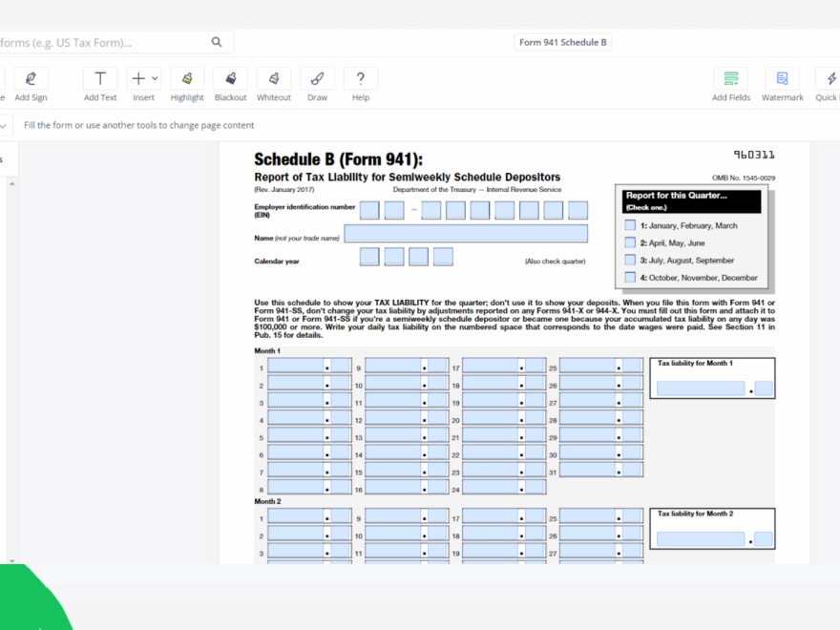840x630 pixels.
Task: Check quarter 4: October, November, December
Action: point(630,278)
